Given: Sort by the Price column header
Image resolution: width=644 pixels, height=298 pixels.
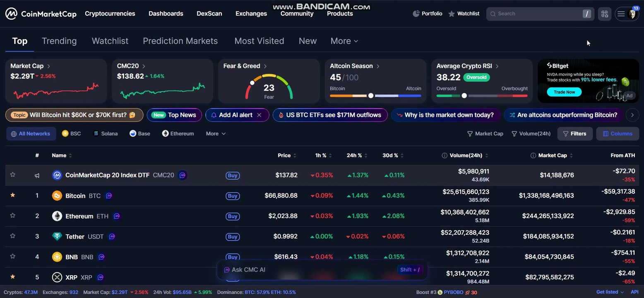Looking at the screenshot, I should pyautogui.click(x=287, y=156).
